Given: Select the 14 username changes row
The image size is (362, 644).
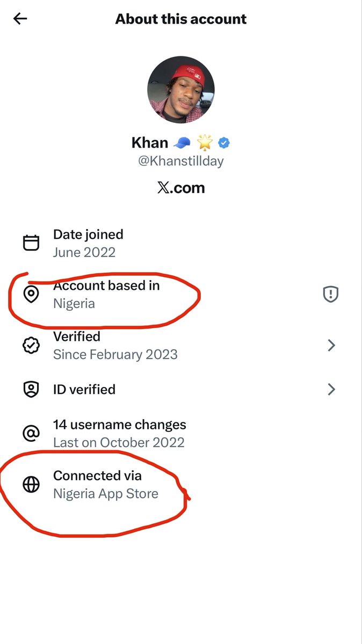Looking at the screenshot, I should pos(181,434).
